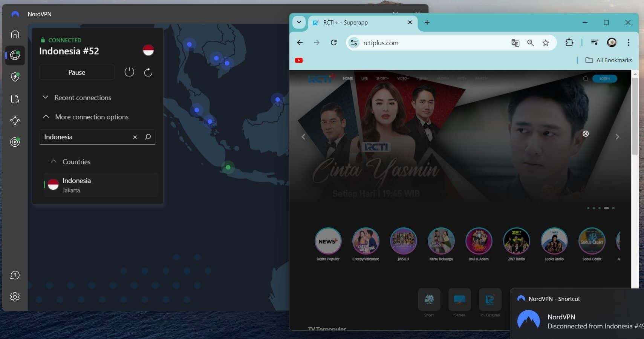Viewport: 644px width, 339px height.
Task: Open Chrome extensions puzzle icon
Action: (x=569, y=43)
